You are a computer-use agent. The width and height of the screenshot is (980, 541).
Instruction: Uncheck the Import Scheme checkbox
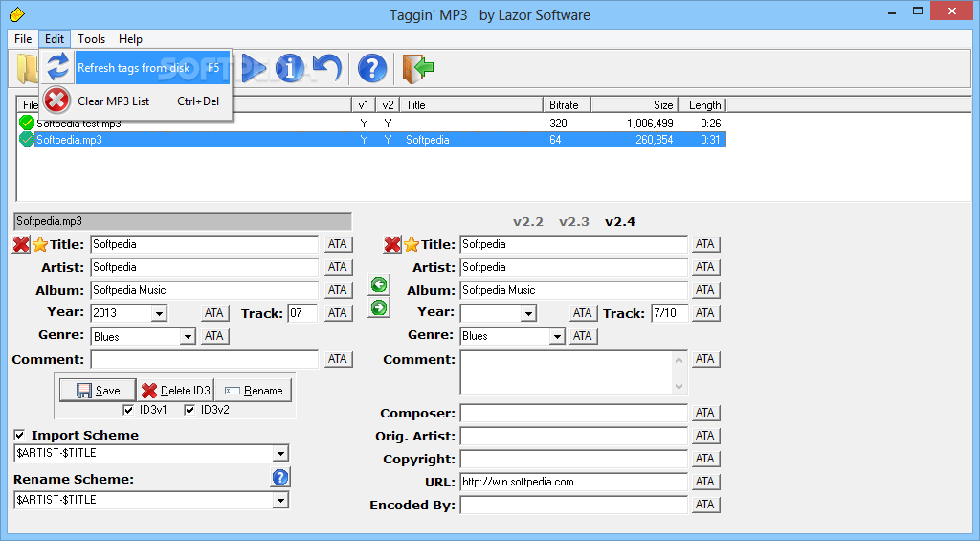(x=19, y=435)
